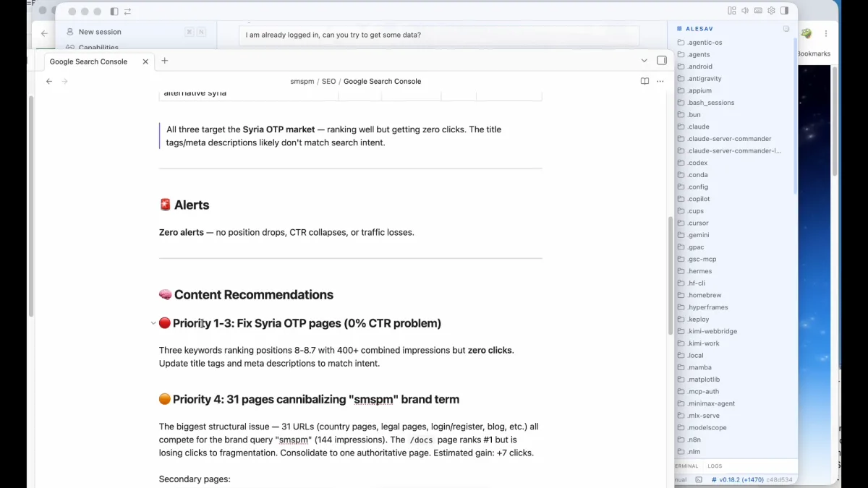This screenshot has height=488, width=868.
Task: Collapse the Priority 1-3 heading section
Action: tap(153, 323)
